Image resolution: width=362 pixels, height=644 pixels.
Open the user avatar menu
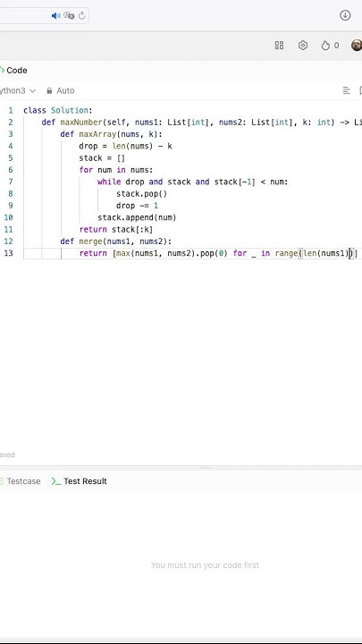[357, 46]
